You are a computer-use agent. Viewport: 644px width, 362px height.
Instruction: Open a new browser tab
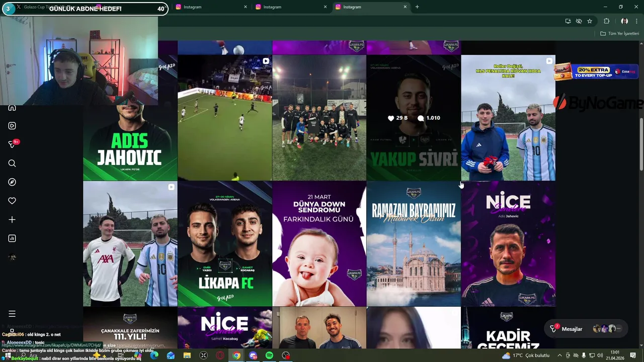(x=417, y=7)
